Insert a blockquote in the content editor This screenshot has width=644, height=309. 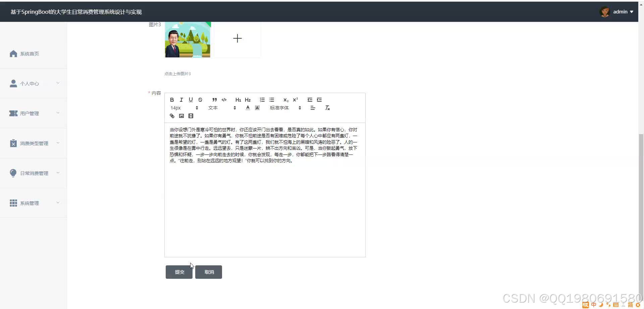(x=214, y=99)
